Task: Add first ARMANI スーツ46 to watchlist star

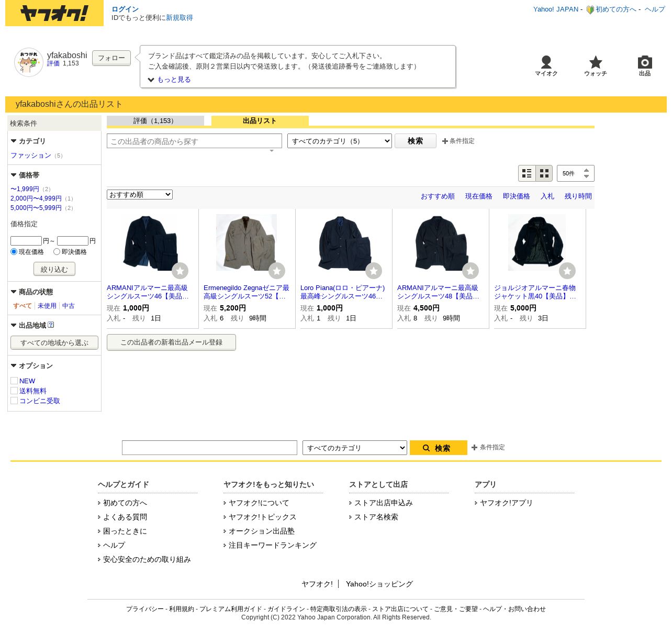Action: click(x=180, y=271)
